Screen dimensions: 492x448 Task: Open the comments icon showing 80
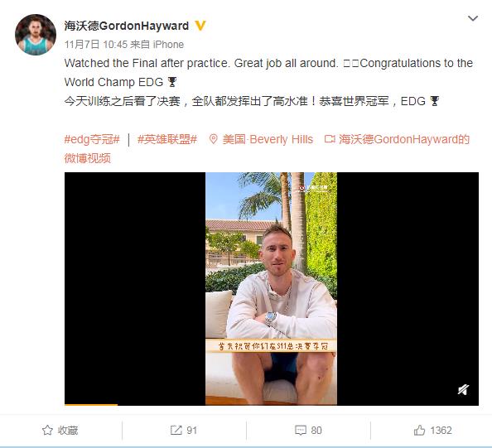click(x=301, y=430)
